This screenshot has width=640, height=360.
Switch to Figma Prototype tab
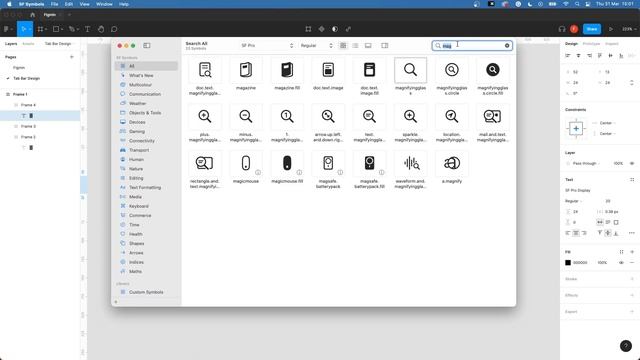591,44
